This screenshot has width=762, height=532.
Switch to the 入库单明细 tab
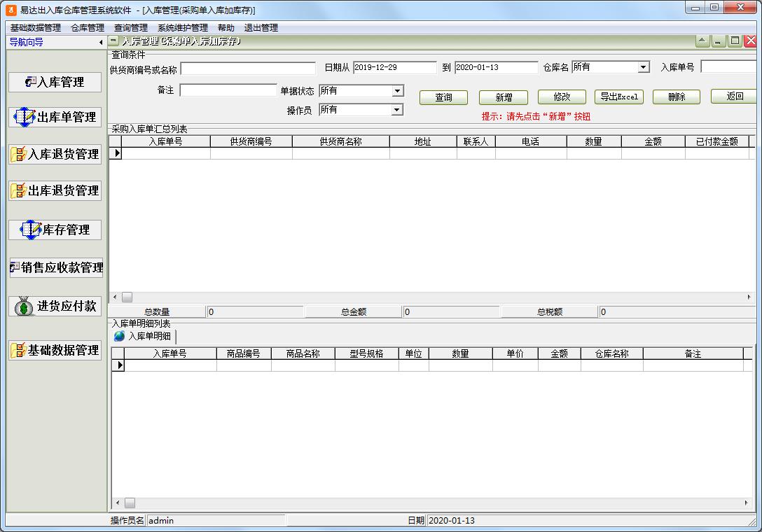pyautogui.click(x=144, y=336)
